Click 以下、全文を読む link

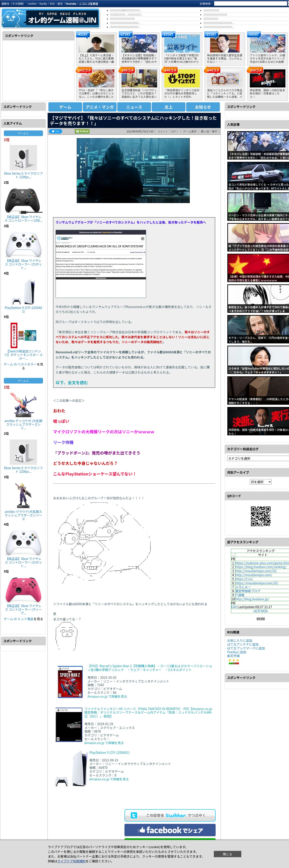pos(72,382)
